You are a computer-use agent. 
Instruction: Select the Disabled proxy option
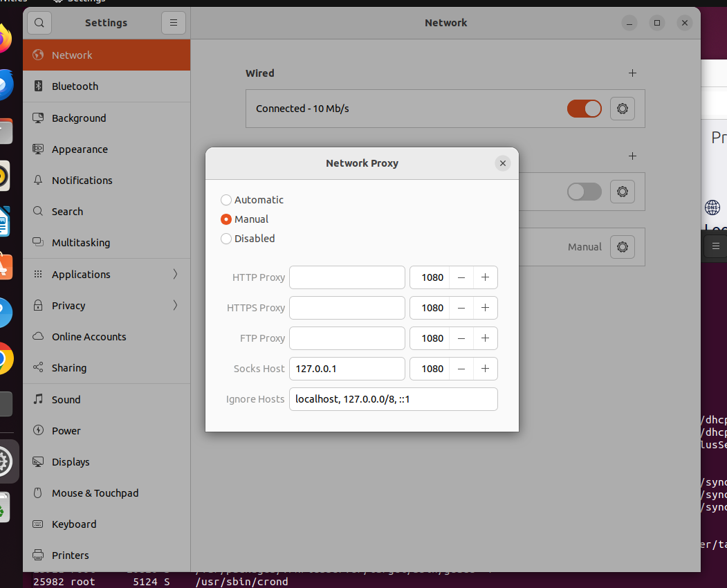pos(248,239)
